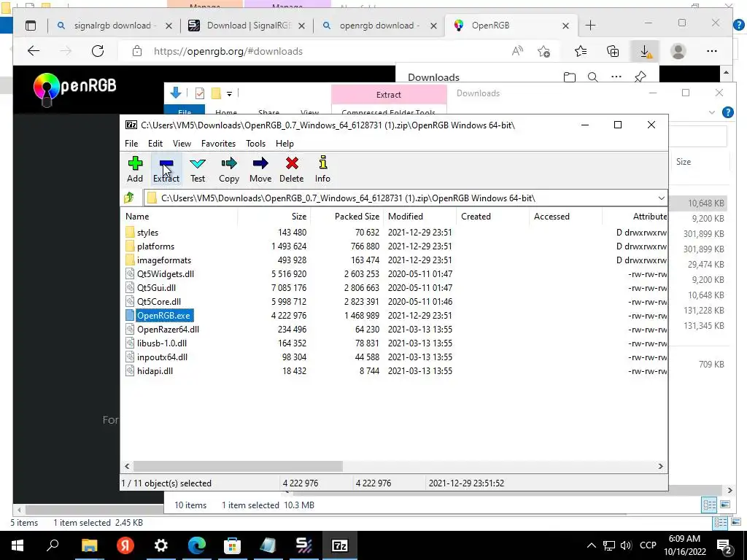Open Edge downloads toolbar button
747x560 pixels.
coord(645,51)
